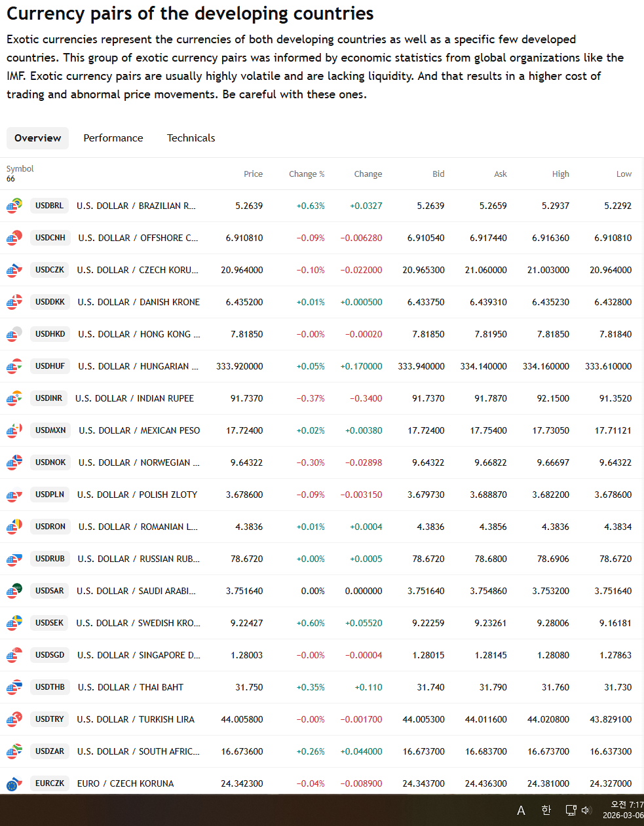644x826 pixels.
Task: Click the USDDKK currency pair flag icon
Action: coord(14,302)
